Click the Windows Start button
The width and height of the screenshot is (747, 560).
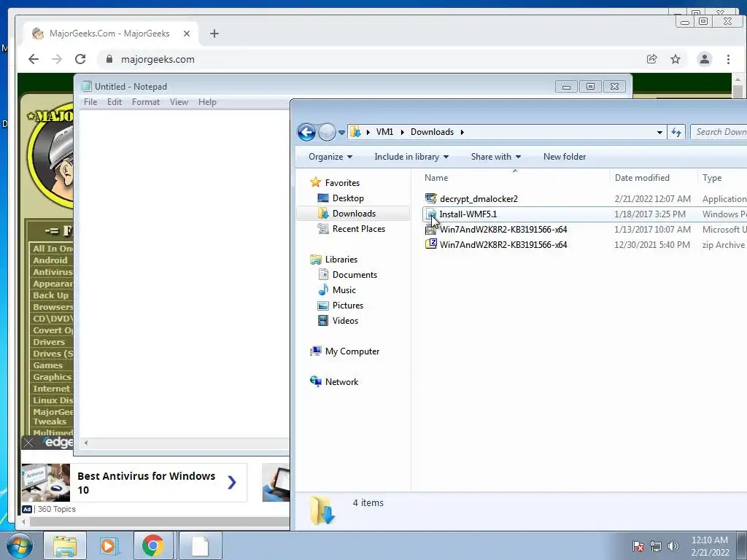pyautogui.click(x=19, y=545)
